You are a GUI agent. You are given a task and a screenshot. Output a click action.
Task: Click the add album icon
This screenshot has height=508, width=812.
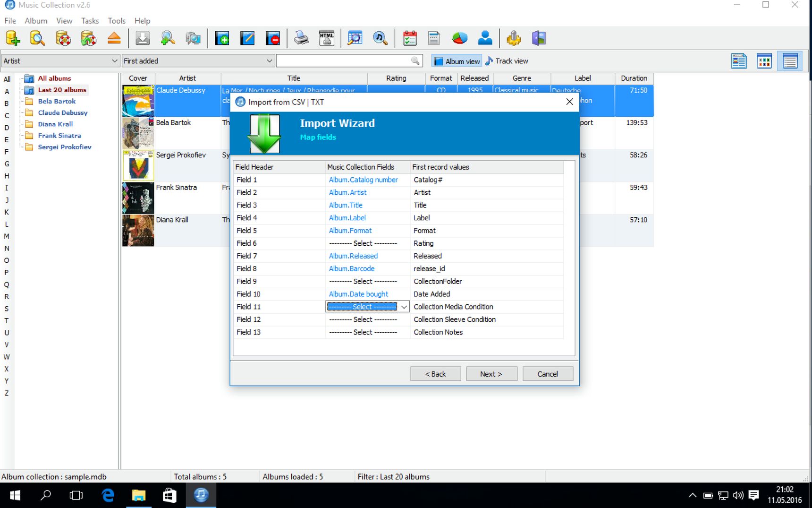[222, 38]
